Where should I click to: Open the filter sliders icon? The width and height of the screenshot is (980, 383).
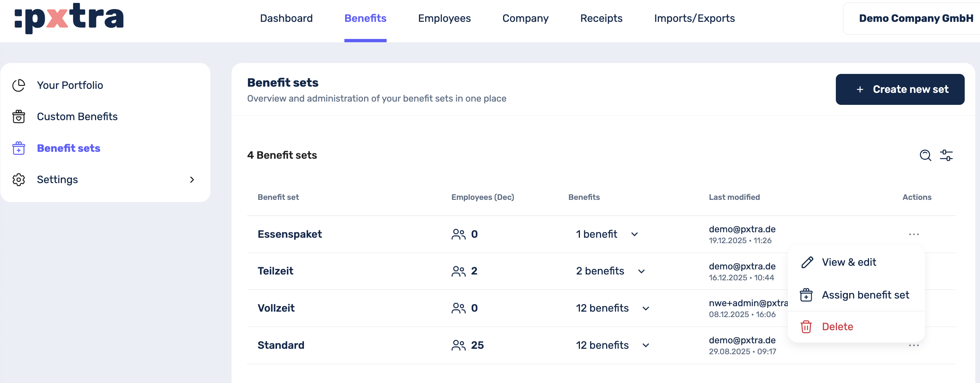pyautogui.click(x=946, y=155)
